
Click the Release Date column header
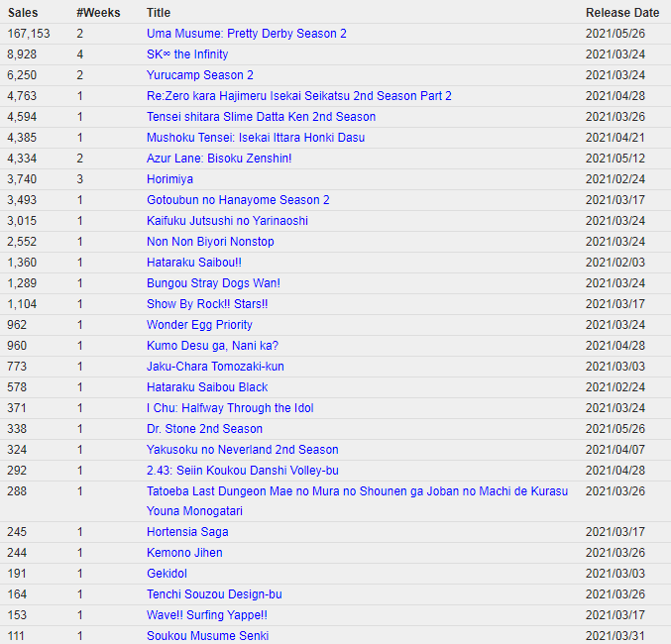coord(622,13)
